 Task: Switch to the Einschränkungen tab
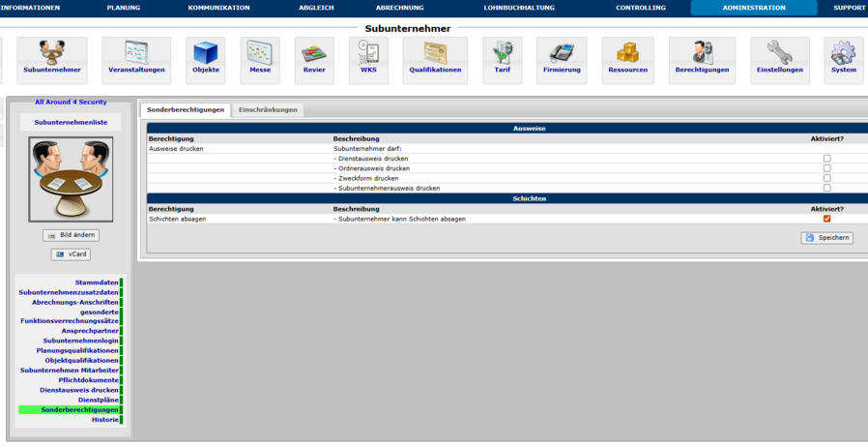click(270, 110)
